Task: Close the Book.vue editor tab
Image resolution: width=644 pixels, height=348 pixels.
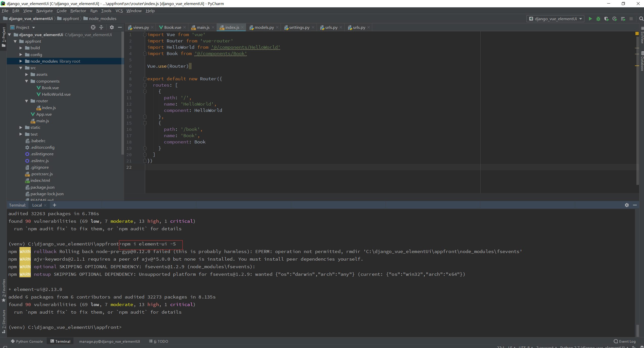Action: coord(185,28)
